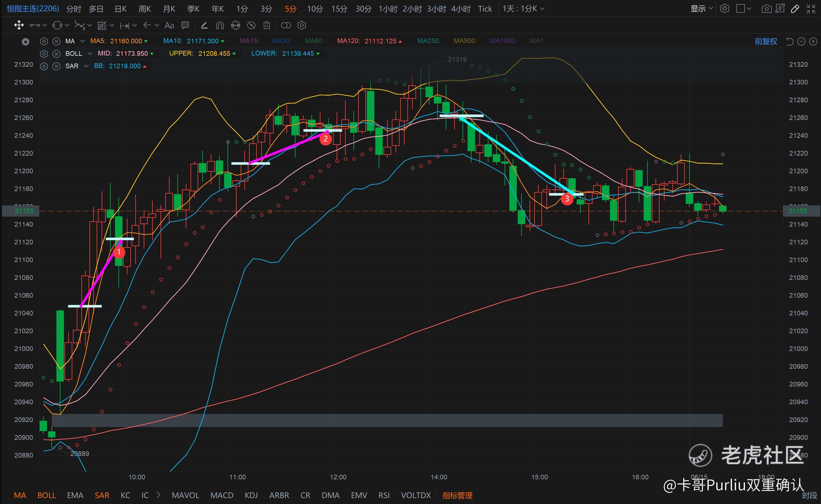
Task: Exit fullscreen with the collapse arrows icon
Action: [811, 9]
